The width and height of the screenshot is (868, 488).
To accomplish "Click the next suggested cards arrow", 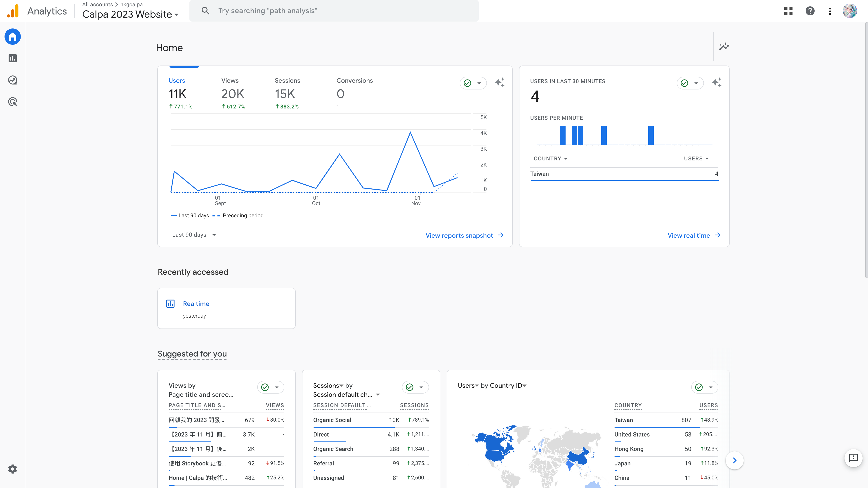I will pyautogui.click(x=735, y=460).
